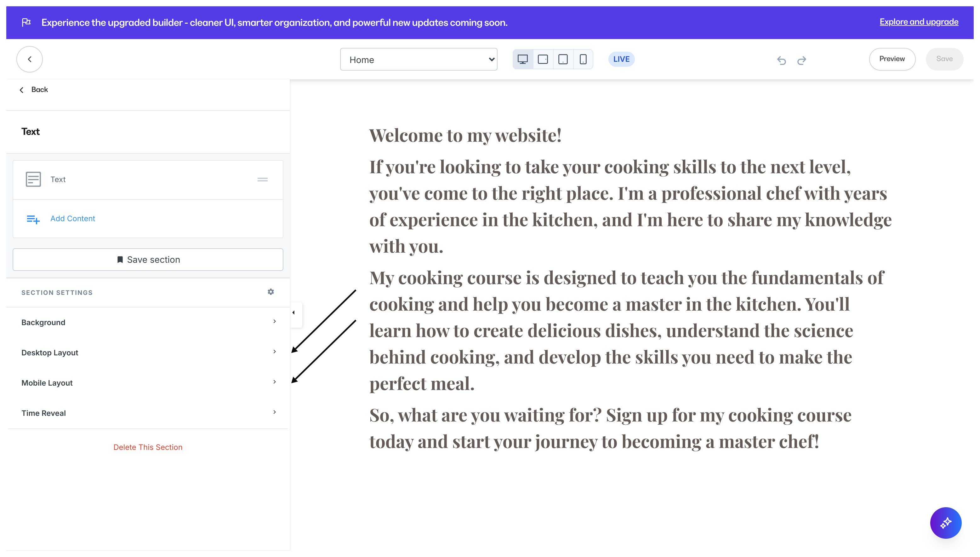Screen dimensions: 980x557
Task: Switch to landscape tablet preview
Action: click(543, 59)
